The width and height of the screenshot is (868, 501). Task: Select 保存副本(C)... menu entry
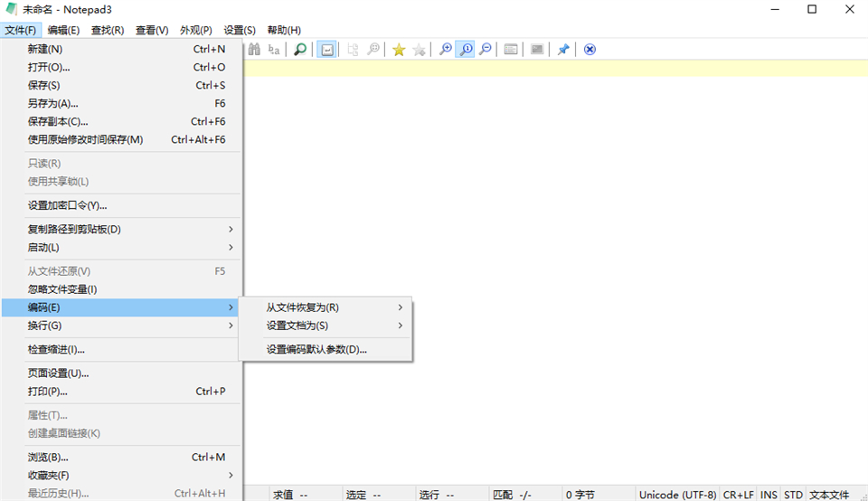pos(122,121)
